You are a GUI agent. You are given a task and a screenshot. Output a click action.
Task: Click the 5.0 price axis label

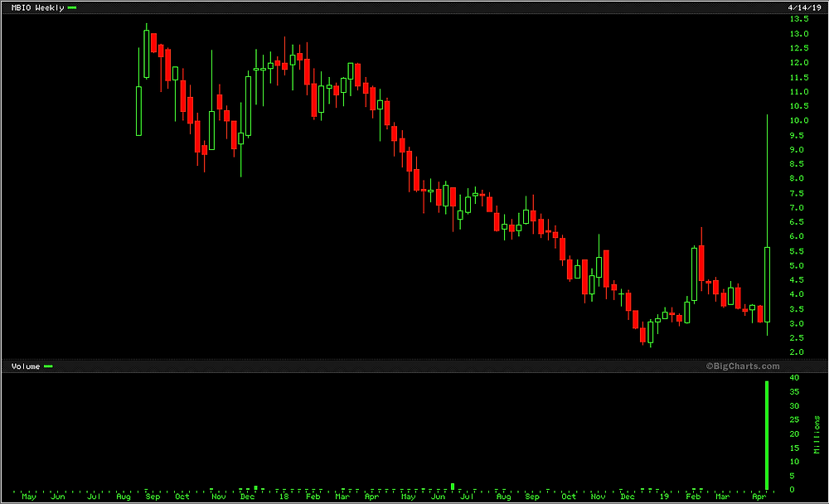797,266
